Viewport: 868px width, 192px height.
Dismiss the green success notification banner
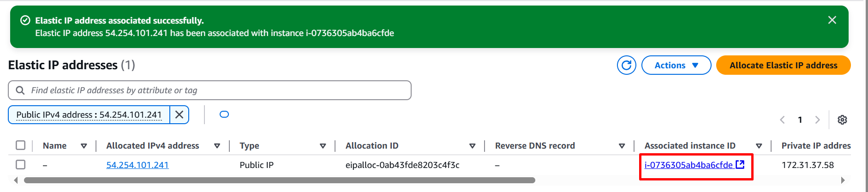(x=832, y=20)
